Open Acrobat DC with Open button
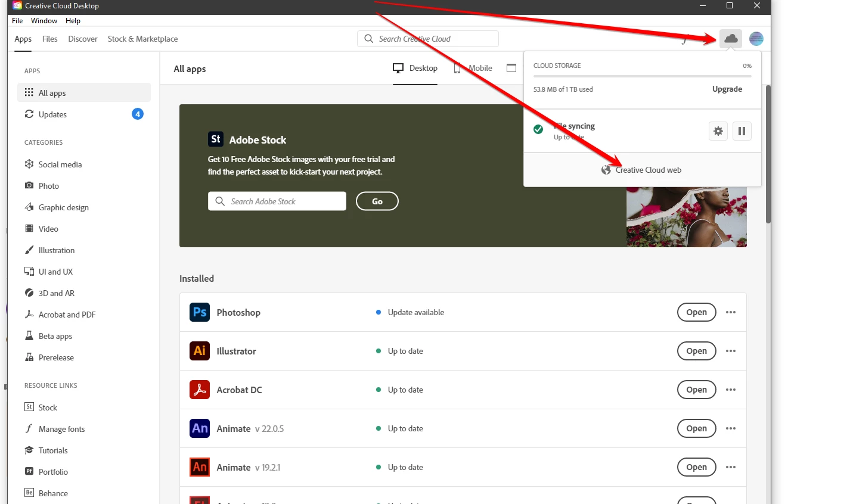850x504 pixels. [696, 390]
